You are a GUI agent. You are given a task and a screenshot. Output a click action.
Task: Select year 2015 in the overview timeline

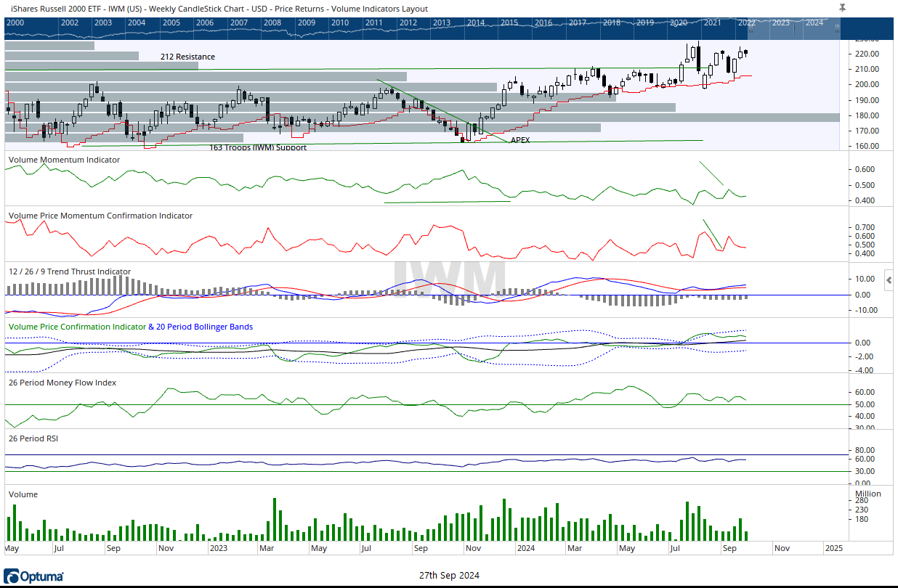(509, 23)
